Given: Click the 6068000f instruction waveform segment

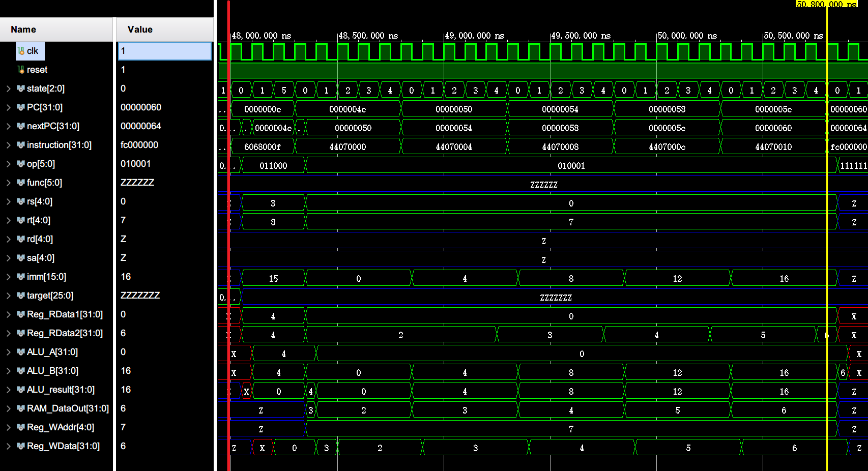Looking at the screenshot, I should click(x=263, y=147).
